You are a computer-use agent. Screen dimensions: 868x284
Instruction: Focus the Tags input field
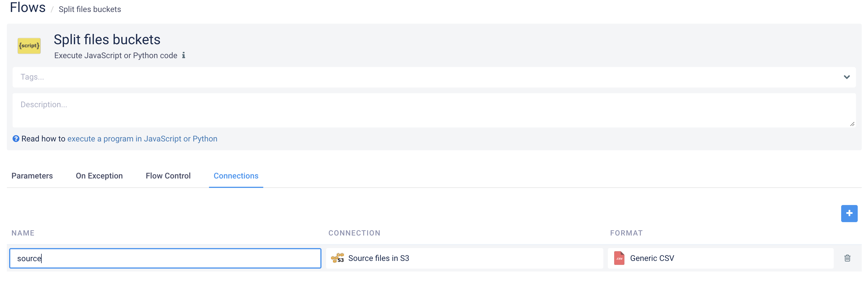pos(404,77)
